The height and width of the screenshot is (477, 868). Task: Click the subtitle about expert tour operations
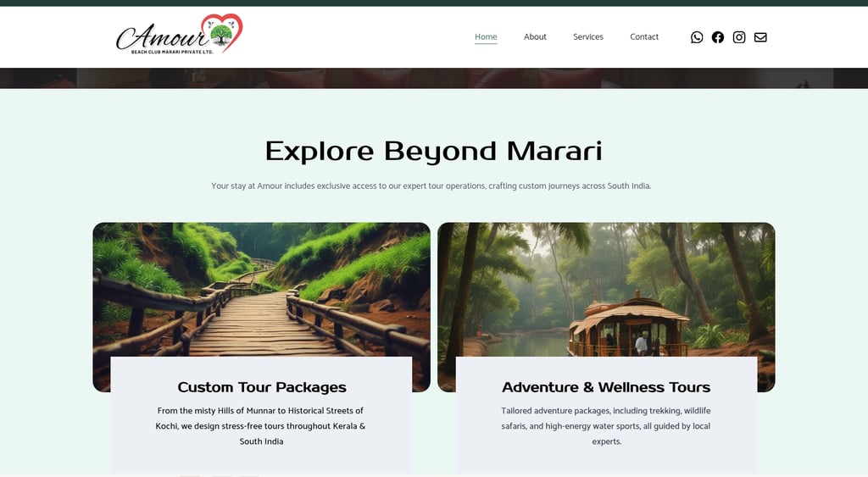click(431, 186)
